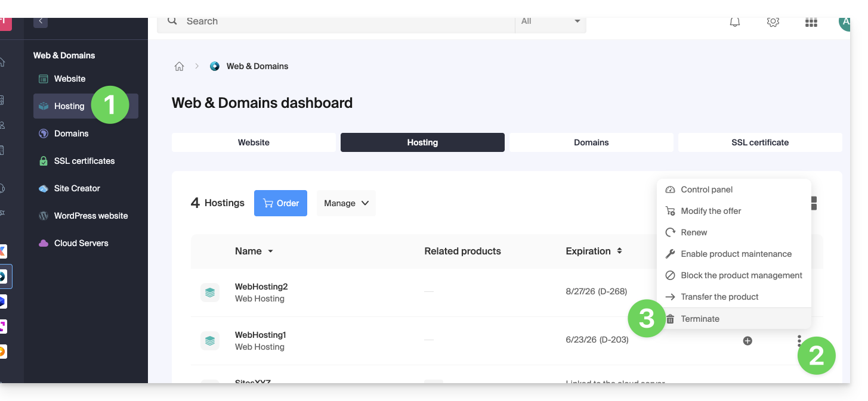
Task: Open the settings gear icon
Action: 773,22
